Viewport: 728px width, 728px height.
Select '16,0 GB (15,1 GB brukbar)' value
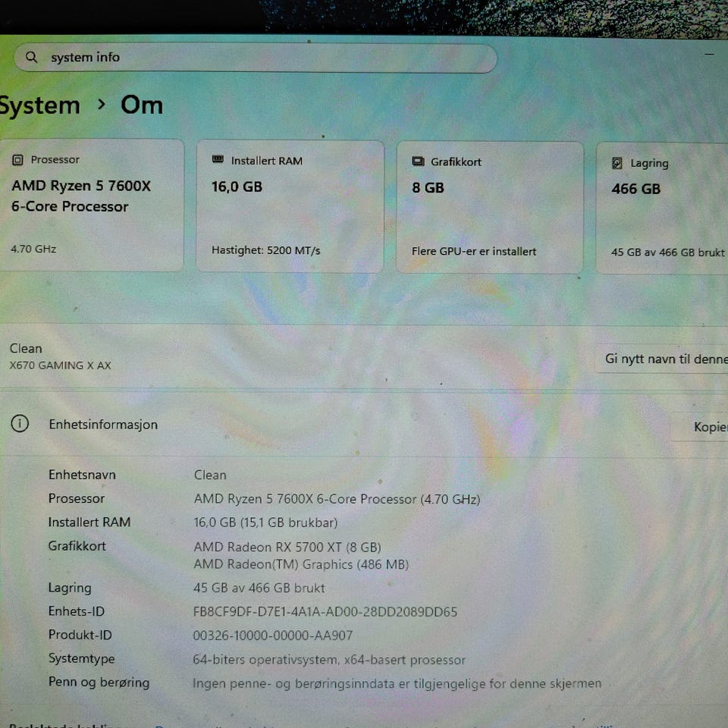pyautogui.click(x=265, y=522)
